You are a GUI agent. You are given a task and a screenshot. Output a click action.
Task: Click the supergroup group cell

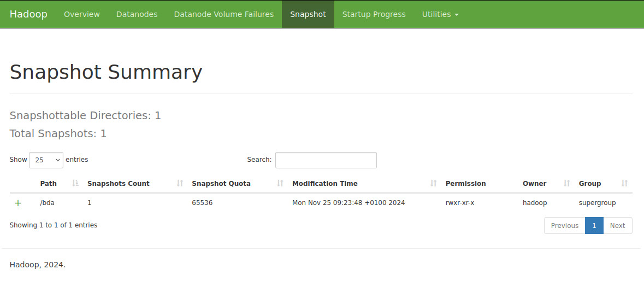click(x=597, y=202)
